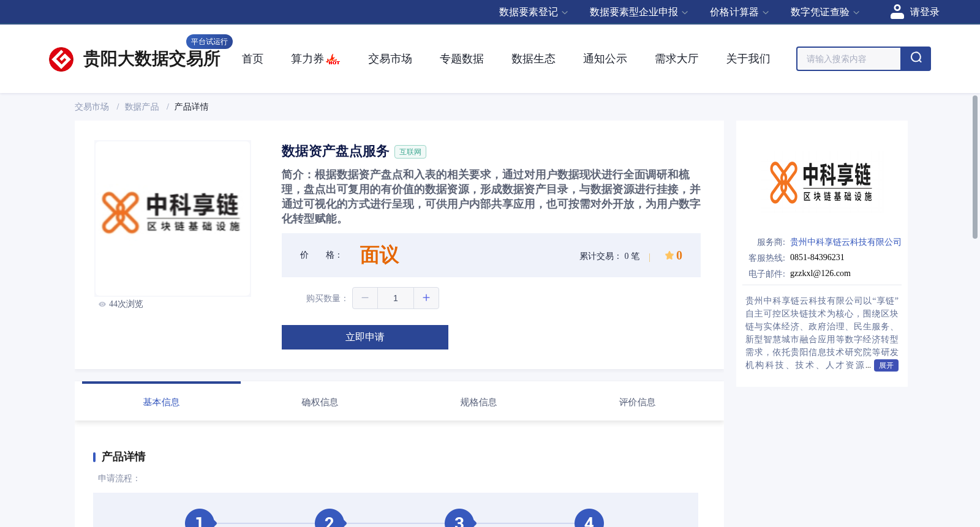980x527 pixels.
Task: Expand the 数据要素型企业申报 dropdown
Action: pos(639,12)
